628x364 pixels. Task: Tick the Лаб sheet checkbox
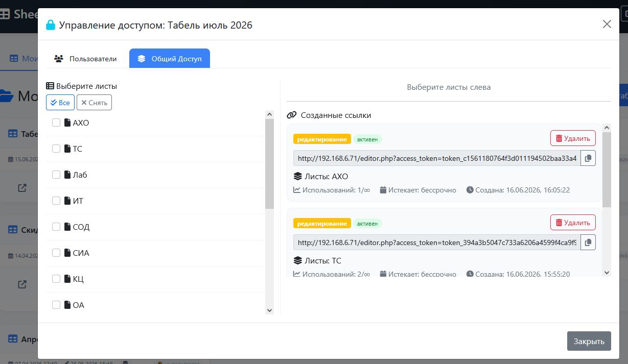pyautogui.click(x=56, y=175)
